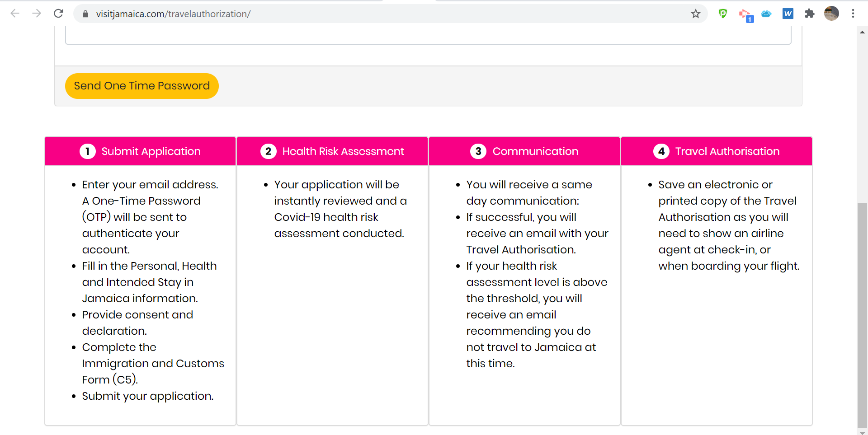
Task: Go back to the previous page
Action: tap(15, 14)
